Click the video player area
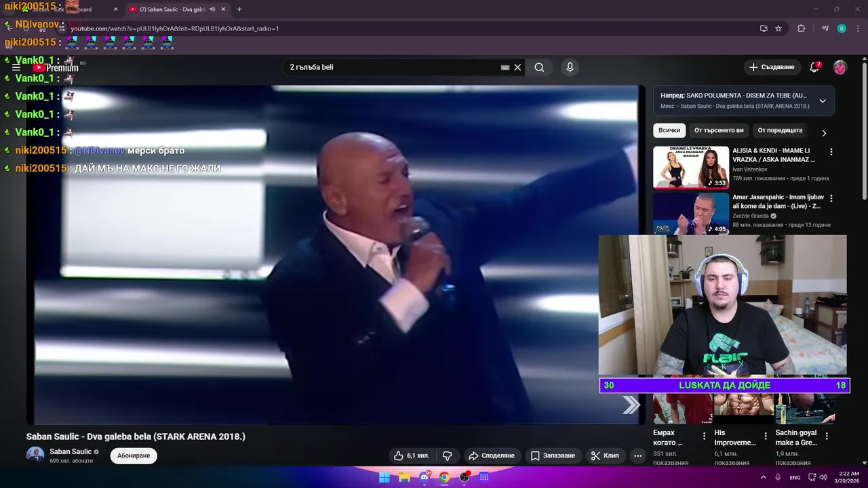Image resolution: width=868 pixels, height=488 pixels. [x=336, y=254]
